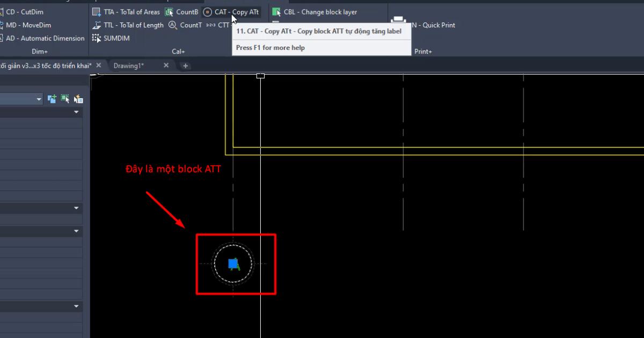Close the Drawing1* tab

(166, 65)
